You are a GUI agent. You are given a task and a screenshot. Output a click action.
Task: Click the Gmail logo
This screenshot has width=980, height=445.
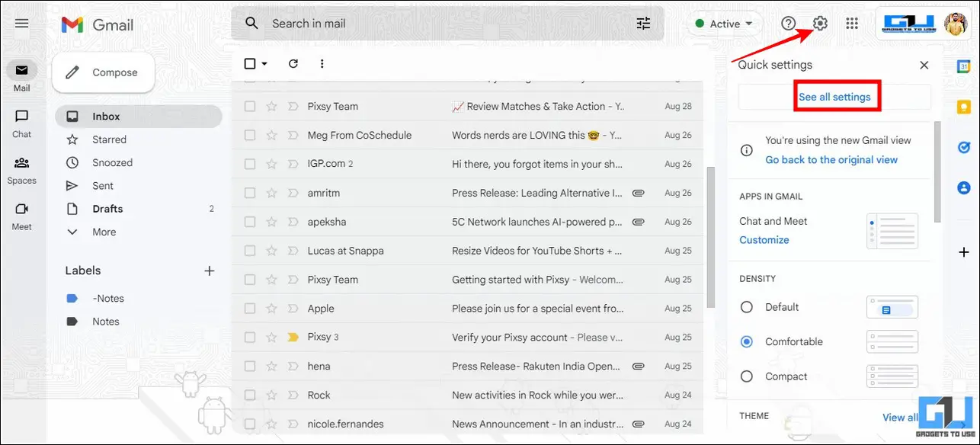coord(98,24)
